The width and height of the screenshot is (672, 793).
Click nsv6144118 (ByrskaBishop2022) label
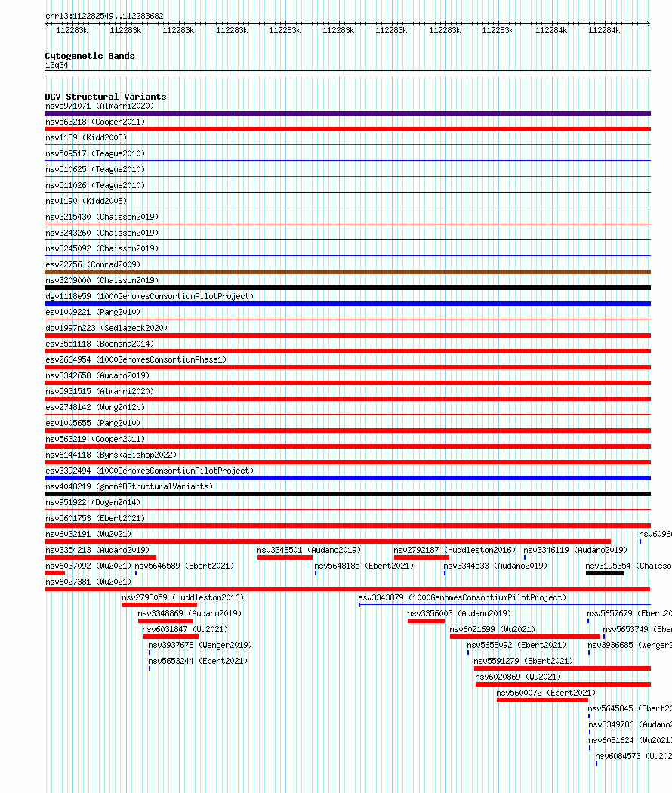point(111,455)
